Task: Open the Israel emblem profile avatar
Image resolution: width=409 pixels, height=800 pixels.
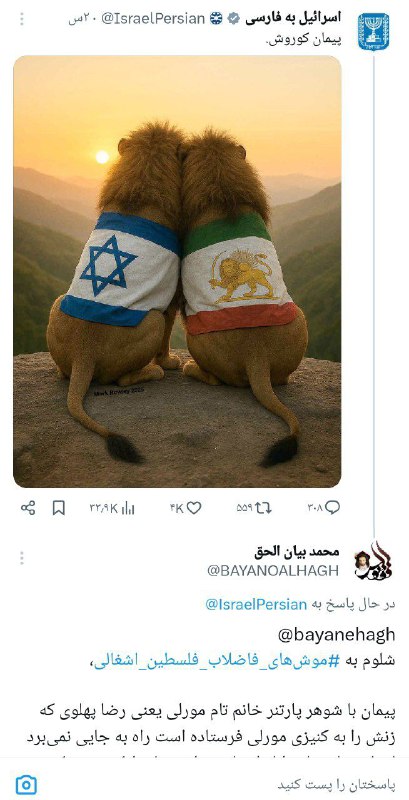Action: coord(373,32)
